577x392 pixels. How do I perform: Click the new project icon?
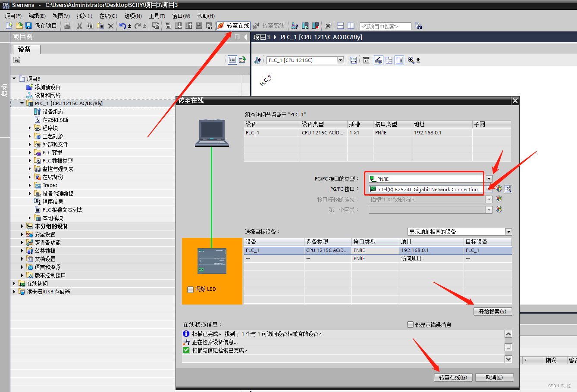click(9, 26)
